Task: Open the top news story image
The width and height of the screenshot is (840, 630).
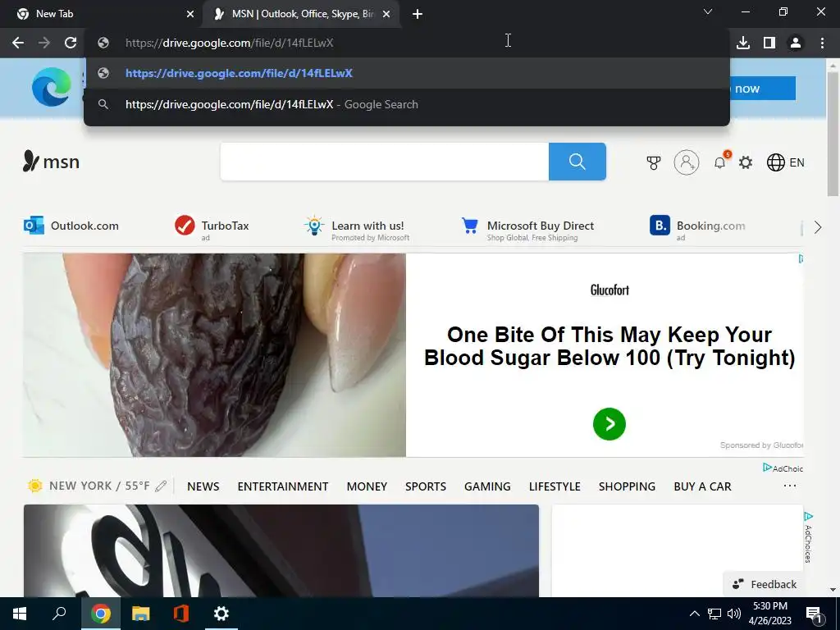Action: pyautogui.click(x=281, y=550)
